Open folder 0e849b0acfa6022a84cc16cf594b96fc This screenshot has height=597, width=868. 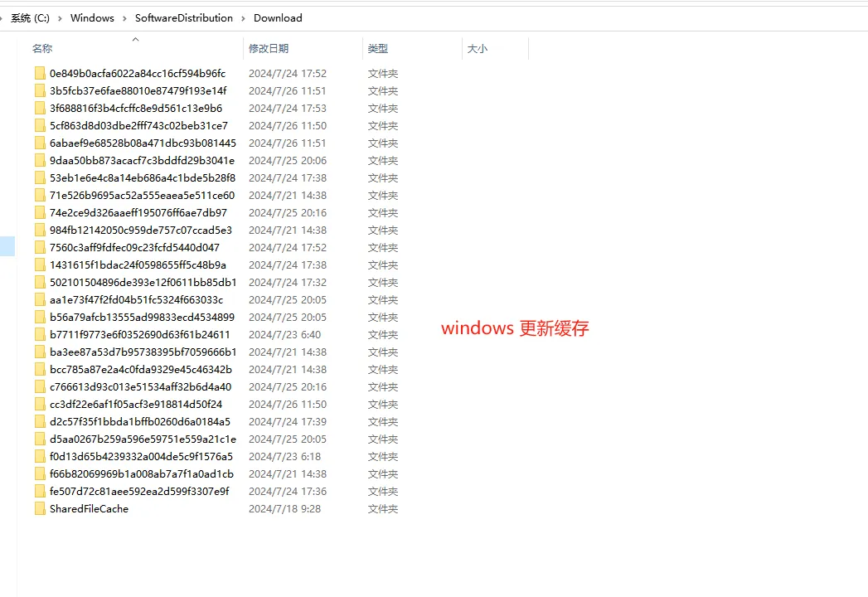(137, 73)
